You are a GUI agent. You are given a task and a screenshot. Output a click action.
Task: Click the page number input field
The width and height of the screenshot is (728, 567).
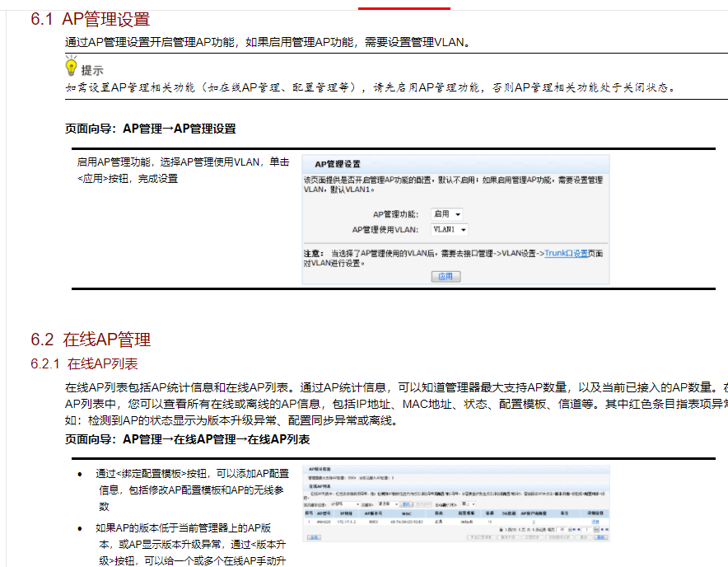[x=586, y=529]
